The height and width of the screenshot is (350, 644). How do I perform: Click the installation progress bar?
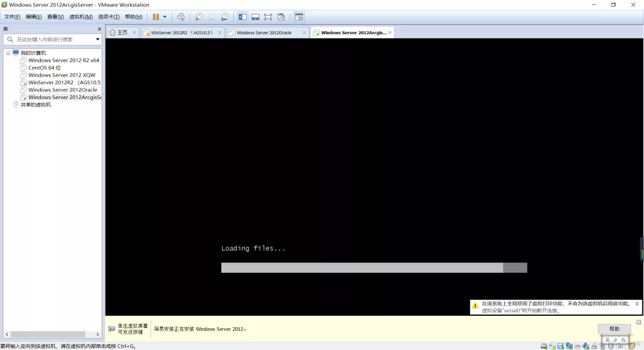click(374, 267)
